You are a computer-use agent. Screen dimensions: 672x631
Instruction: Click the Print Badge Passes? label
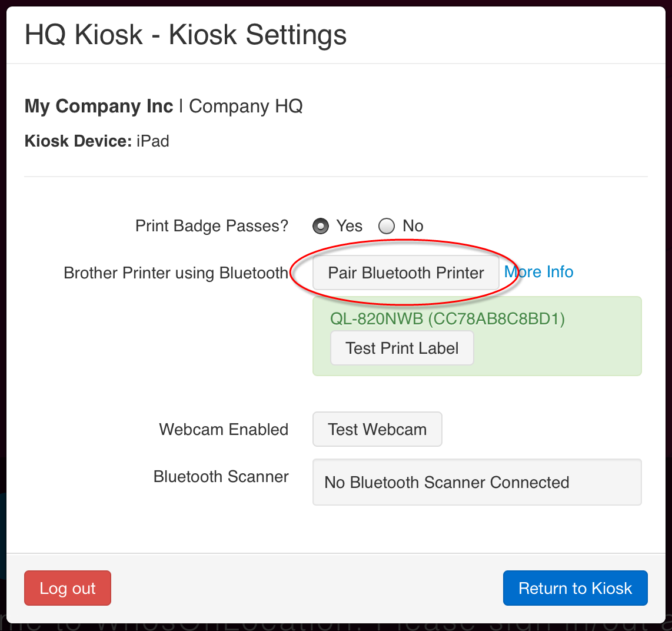[212, 226]
